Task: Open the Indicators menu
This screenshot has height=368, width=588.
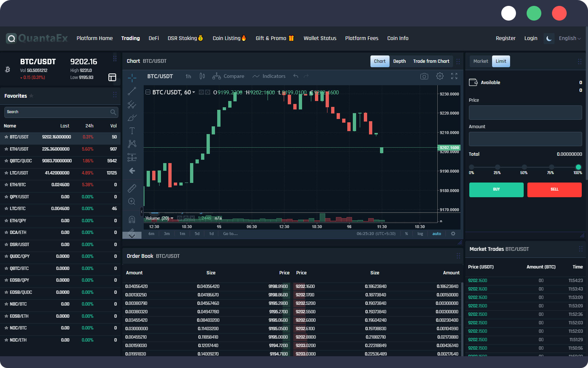Action: coord(269,76)
